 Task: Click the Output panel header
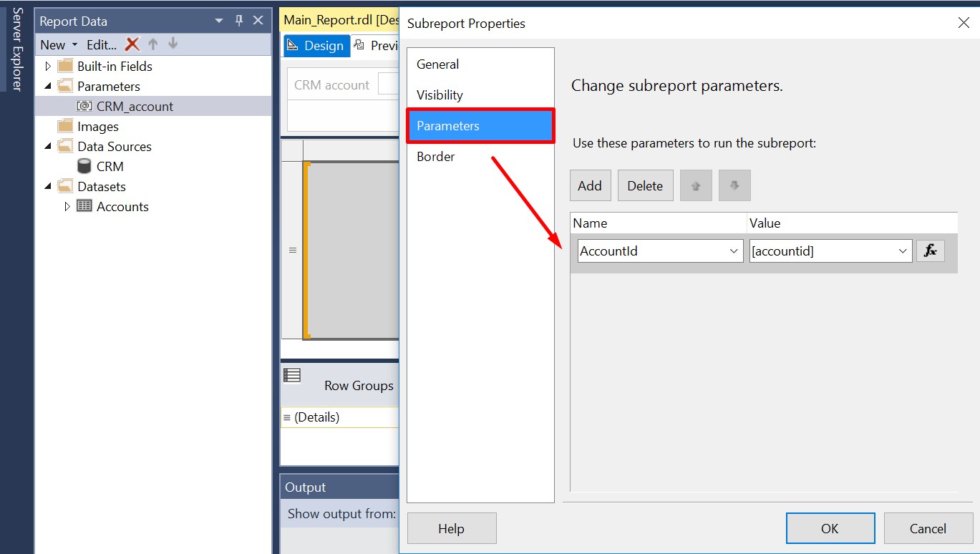[339, 487]
